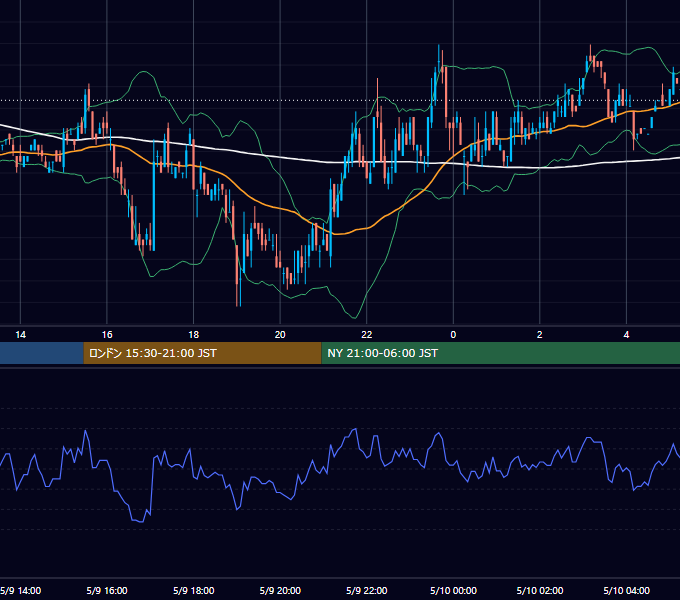Click hour label 16 on price chart axis
The width and height of the screenshot is (680, 600).
tap(107, 335)
